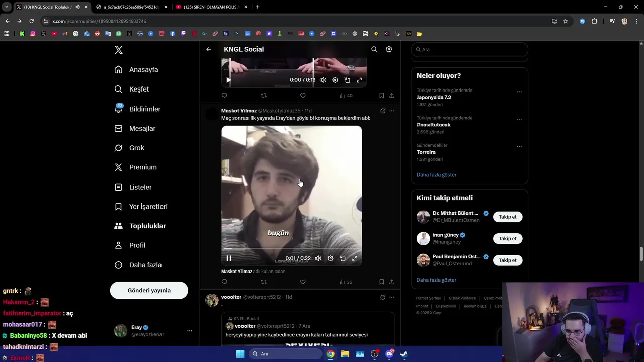Screen dimensions: 644x362
Task: Like Maskot Yilmaz post
Action: click(x=303, y=282)
